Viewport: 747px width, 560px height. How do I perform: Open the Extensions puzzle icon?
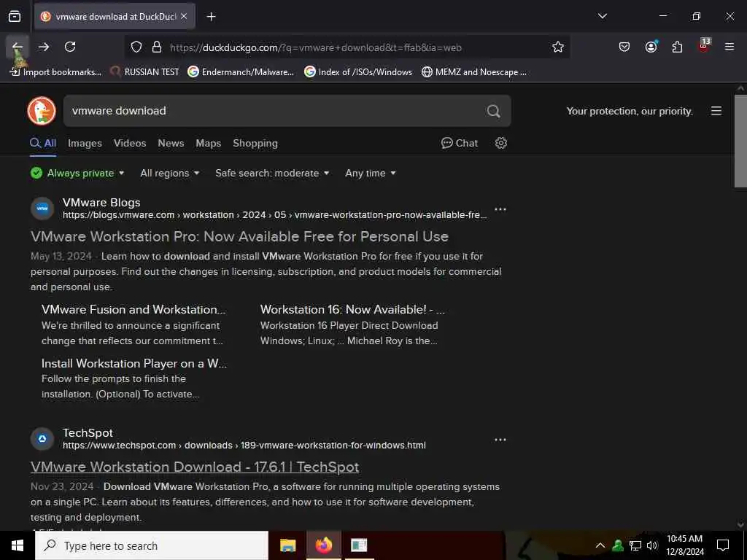(677, 47)
